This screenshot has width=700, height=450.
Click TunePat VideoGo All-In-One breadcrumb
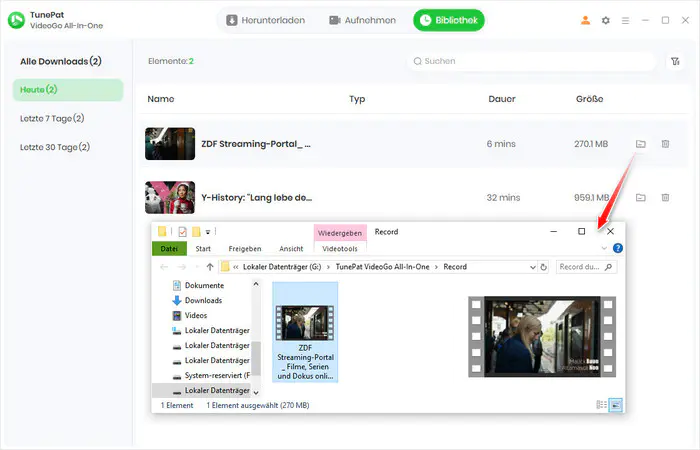click(x=382, y=267)
